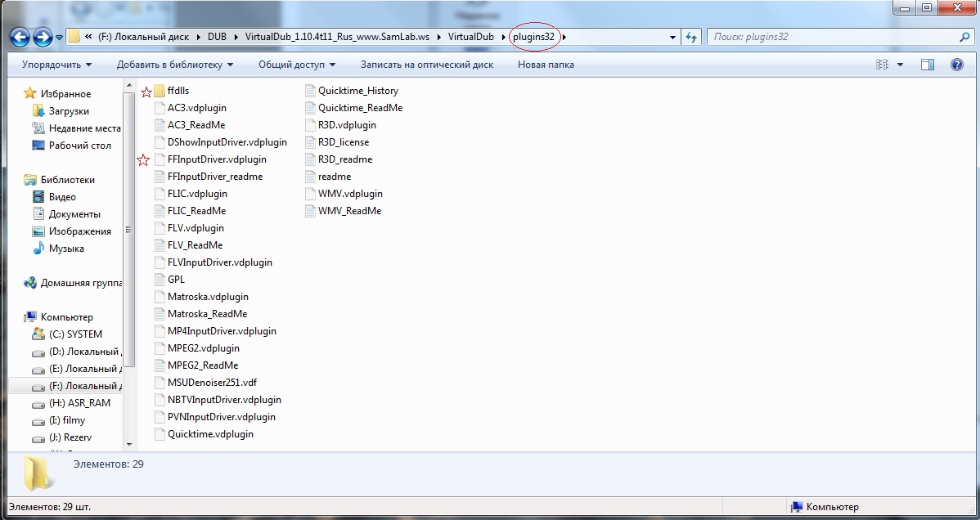Viewport: 980px width, 520px height.
Task: Select FLVInputDriver.vdplugin file
Action: (x=219, y=262)
